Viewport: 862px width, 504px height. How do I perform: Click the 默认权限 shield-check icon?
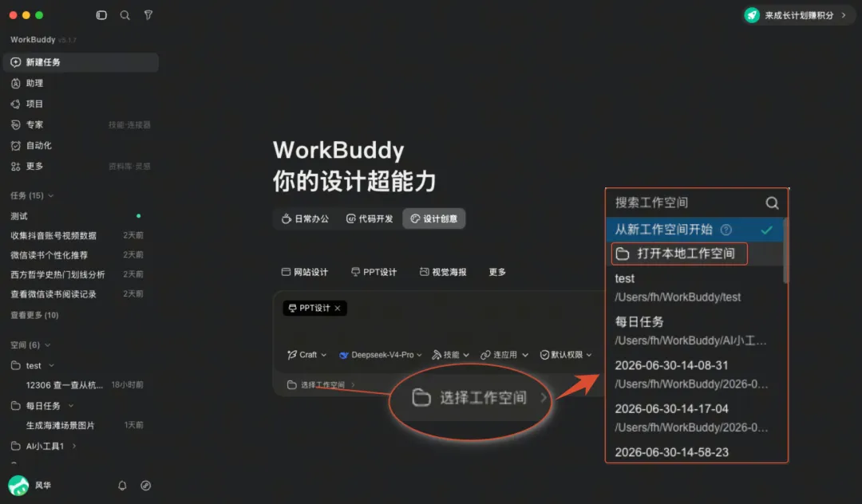coord(544,355)
